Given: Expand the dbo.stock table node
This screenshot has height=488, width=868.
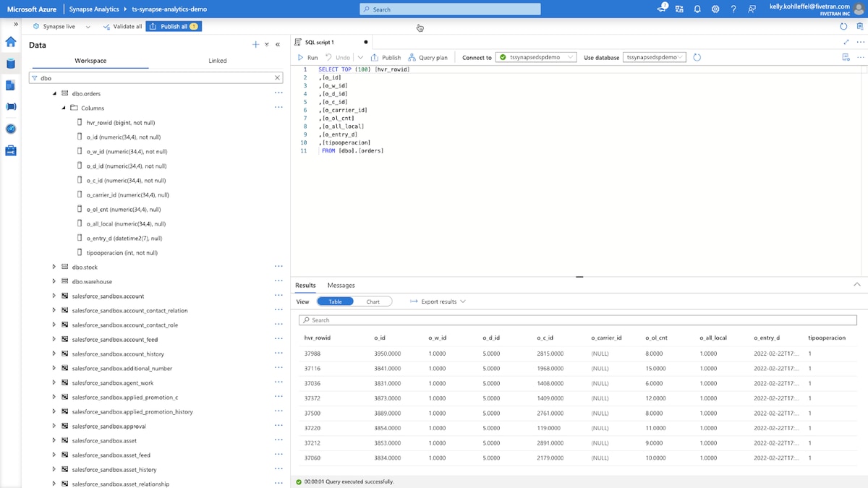Looking at the screenshot, I should pyautogui.click(x=54, y=267).
